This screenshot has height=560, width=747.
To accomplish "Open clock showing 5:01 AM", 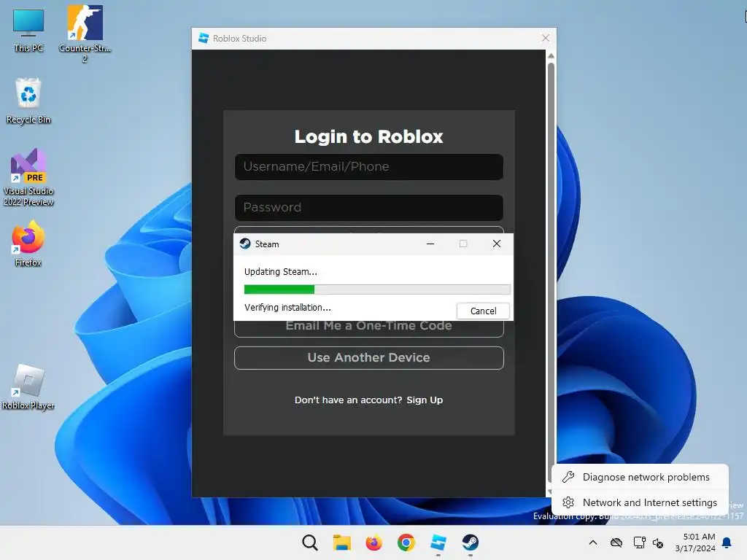I will (695, 542).
